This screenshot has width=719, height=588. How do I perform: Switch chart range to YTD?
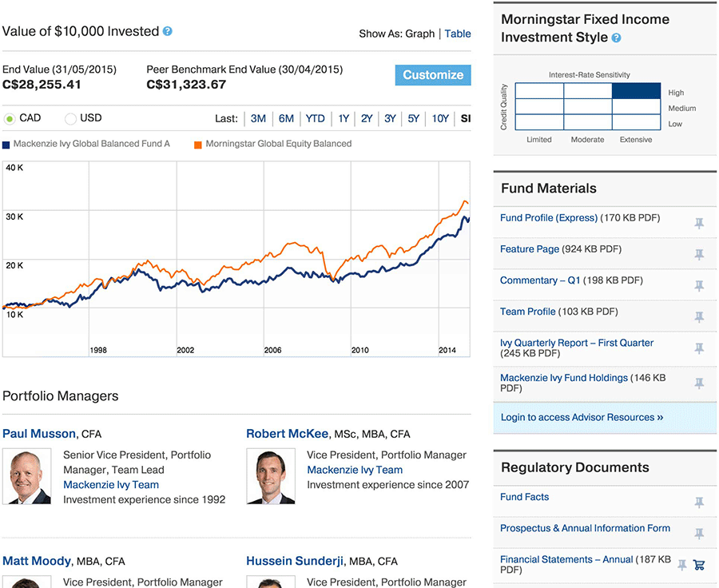coord(315,119)
